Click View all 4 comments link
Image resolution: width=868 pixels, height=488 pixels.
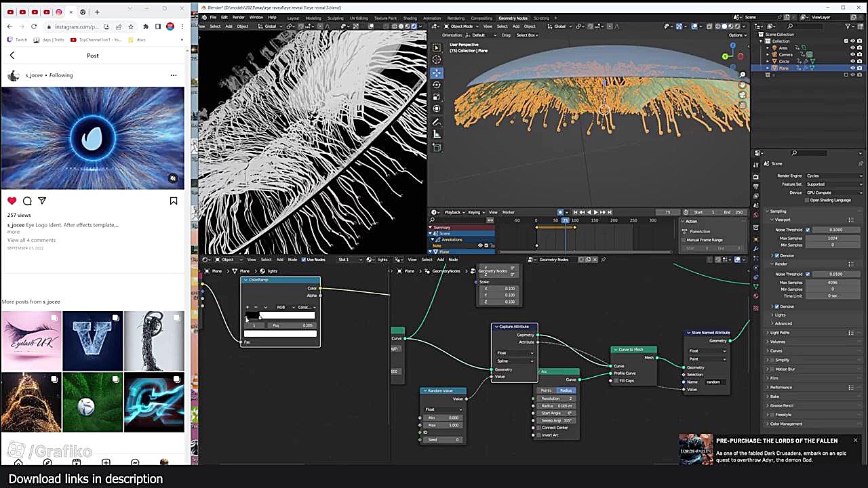pyautogui.click(x=31, y=240)
